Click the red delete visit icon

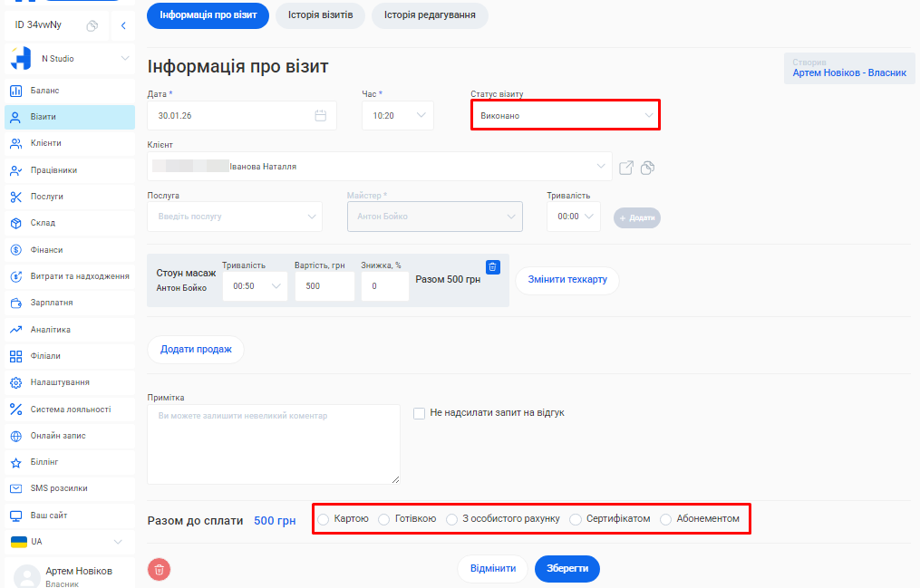[159, 569]
